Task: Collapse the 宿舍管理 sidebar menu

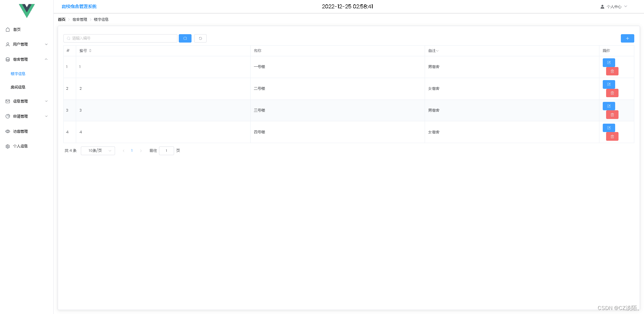Action: (27, 59)
